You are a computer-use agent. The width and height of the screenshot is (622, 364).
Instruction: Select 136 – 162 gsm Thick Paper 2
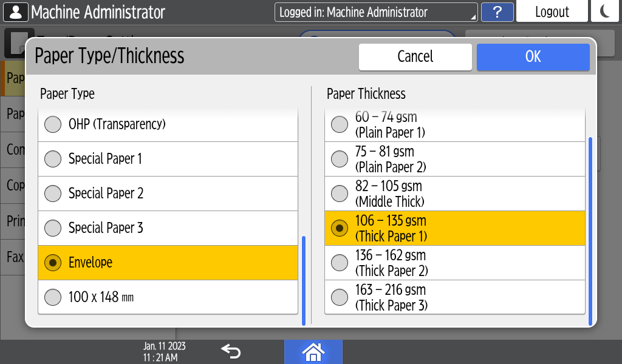coord(454,263)
